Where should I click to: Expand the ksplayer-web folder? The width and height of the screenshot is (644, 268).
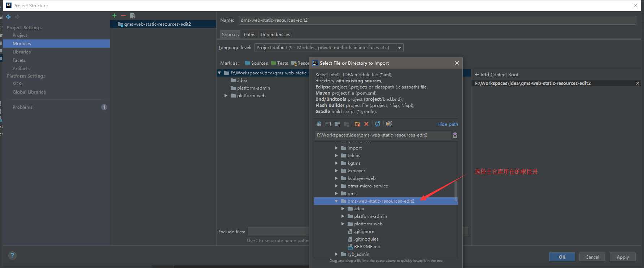[336, 178]
